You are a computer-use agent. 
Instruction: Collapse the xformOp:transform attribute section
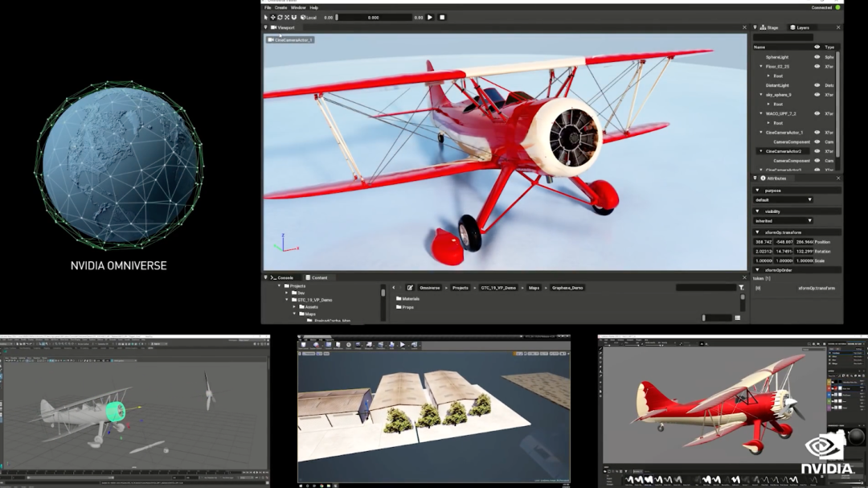[757, 232]
